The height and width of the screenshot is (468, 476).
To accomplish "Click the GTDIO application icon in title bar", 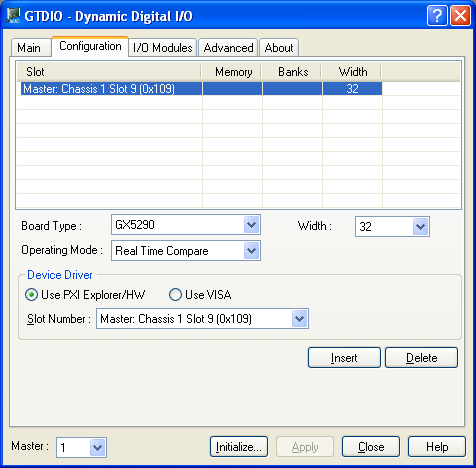I will point(13,15).
